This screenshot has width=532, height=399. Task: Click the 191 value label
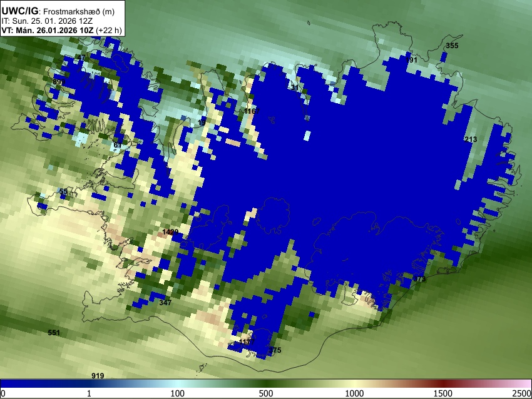click(411, 60)
